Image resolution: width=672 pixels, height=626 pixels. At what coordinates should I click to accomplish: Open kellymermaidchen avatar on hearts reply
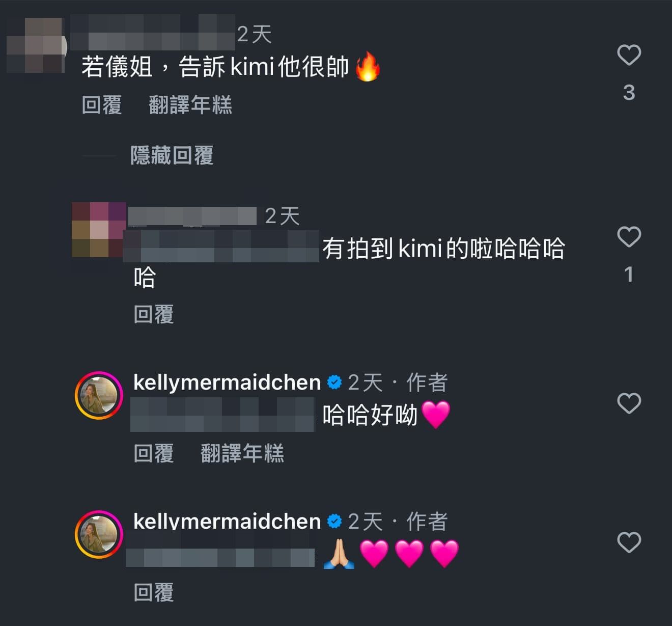[x=99, y=534]
